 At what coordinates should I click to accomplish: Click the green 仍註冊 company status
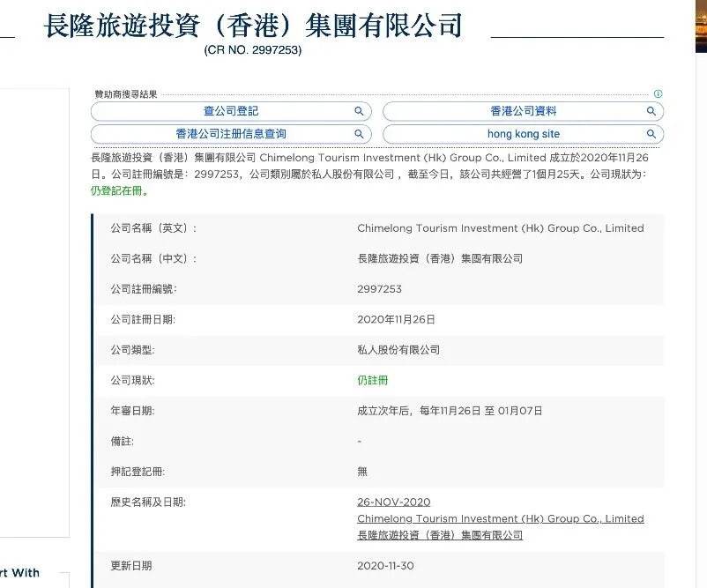tap(372, 380)
